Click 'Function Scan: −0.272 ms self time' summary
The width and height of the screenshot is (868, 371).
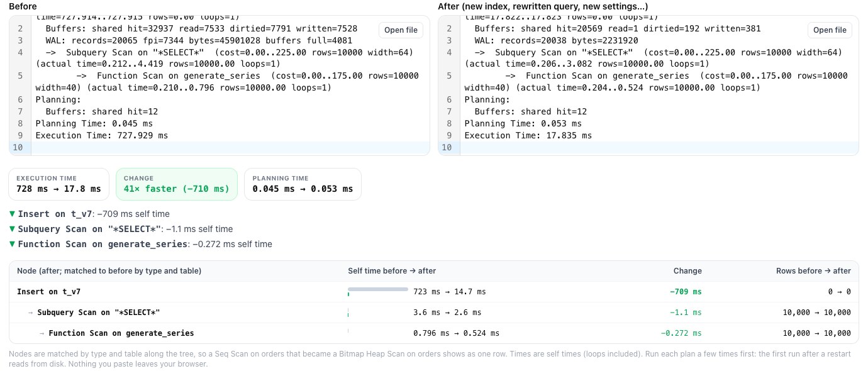[145, 244]
